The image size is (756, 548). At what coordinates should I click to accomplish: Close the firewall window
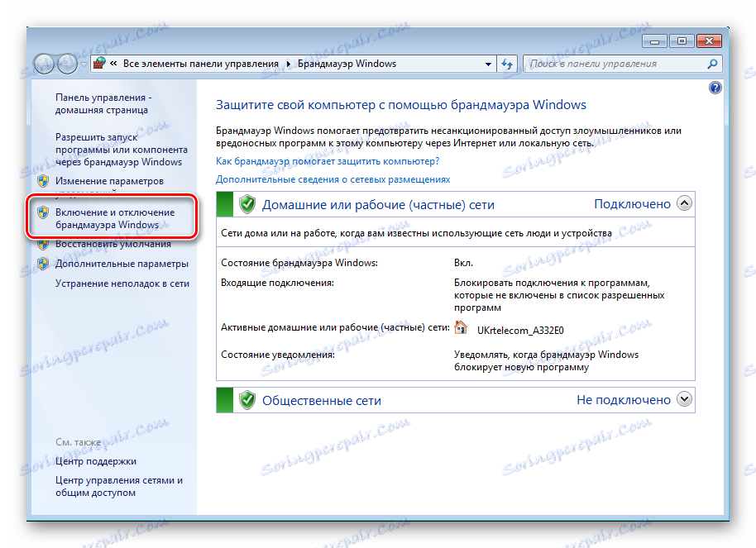pos(709,41)
